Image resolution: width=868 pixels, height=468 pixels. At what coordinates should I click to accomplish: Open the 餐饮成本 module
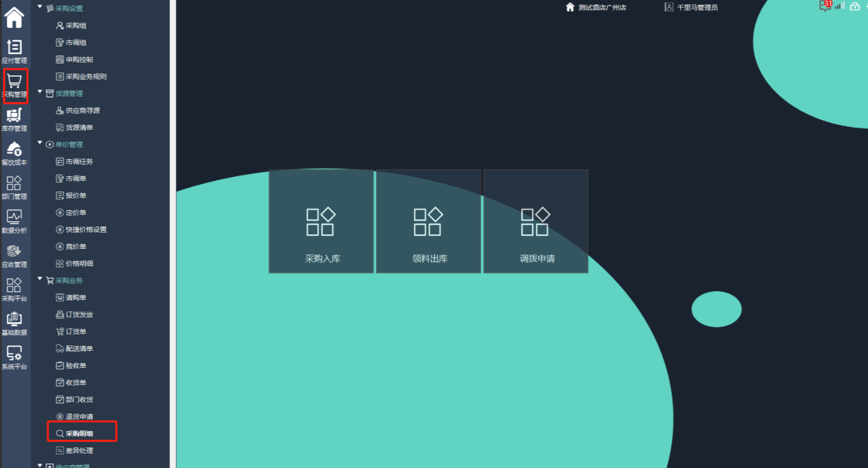(14, 153)
